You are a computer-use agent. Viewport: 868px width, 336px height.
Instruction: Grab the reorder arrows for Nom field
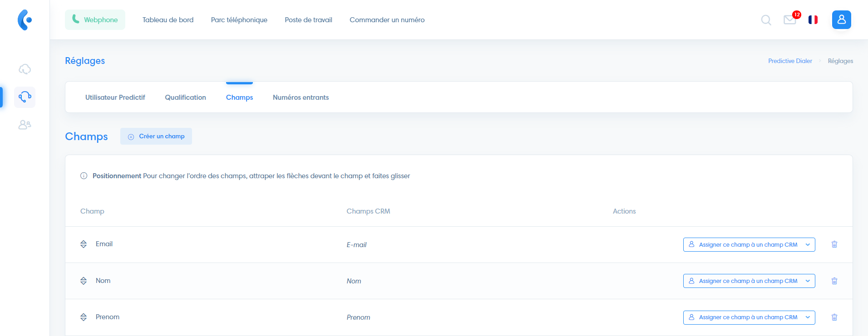84,281
